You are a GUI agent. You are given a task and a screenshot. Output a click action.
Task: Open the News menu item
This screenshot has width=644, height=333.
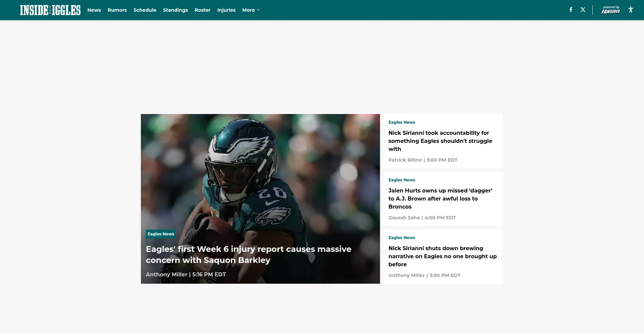coord(94,10)
